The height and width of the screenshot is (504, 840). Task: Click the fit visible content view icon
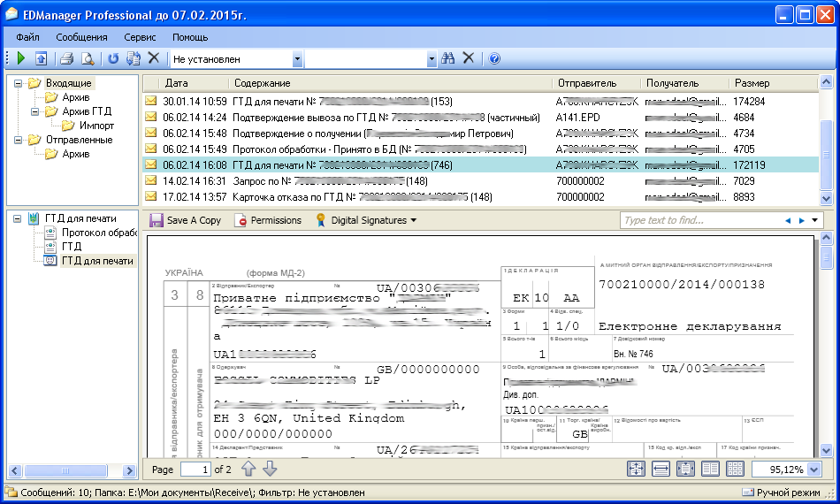(685, 470)
